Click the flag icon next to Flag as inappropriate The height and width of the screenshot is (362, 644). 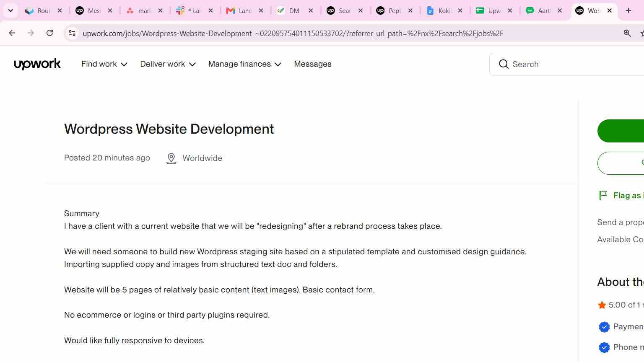tap(603, 195)
